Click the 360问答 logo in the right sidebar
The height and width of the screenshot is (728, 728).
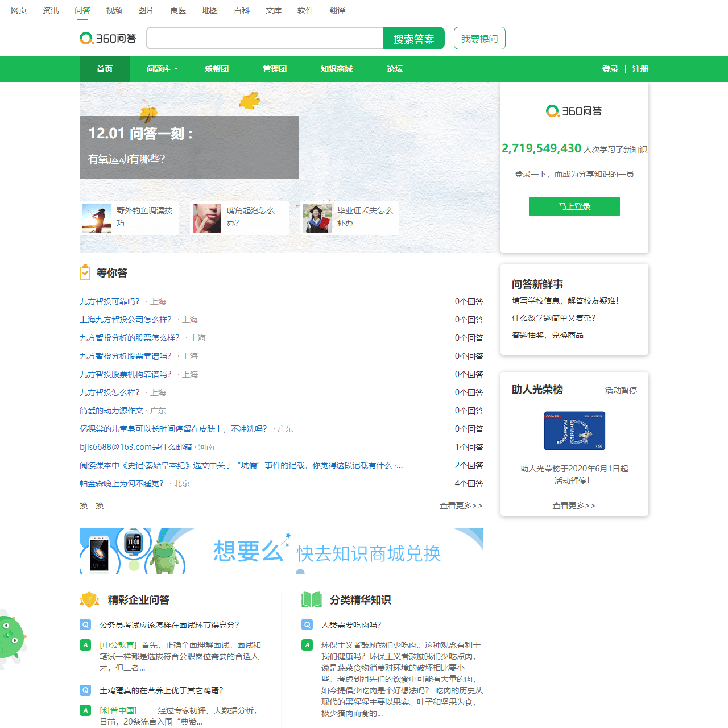(574, 111)
